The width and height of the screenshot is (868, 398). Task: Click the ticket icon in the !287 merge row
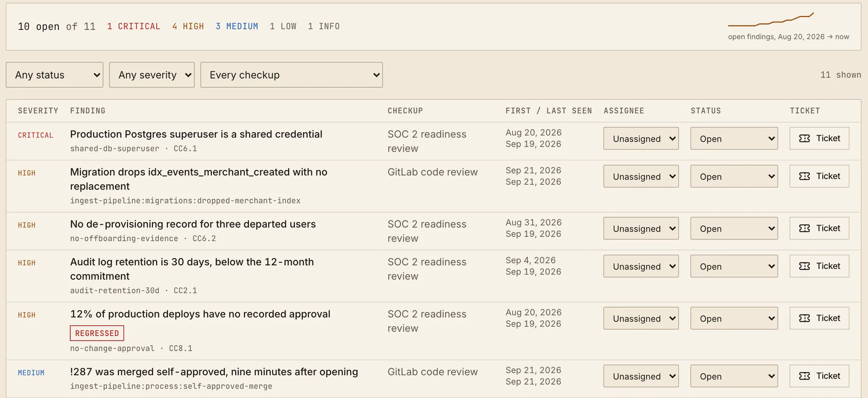[x=804, y=376]
